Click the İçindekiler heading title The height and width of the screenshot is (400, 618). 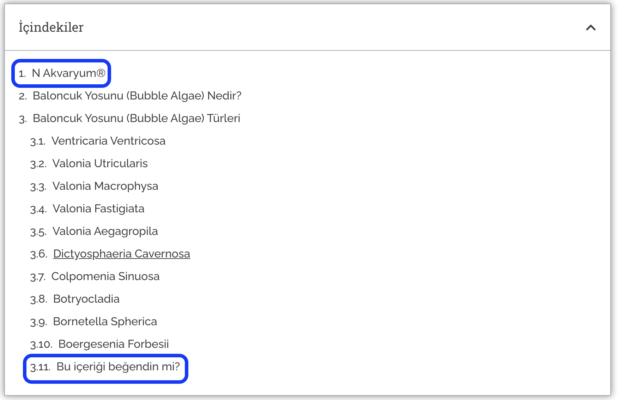52,28
